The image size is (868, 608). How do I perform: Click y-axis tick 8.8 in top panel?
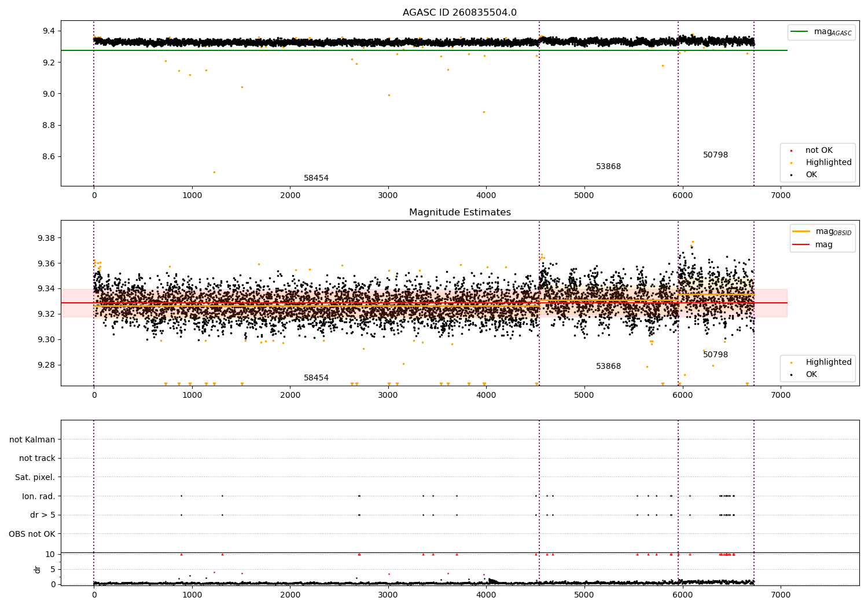pos(48,126)
